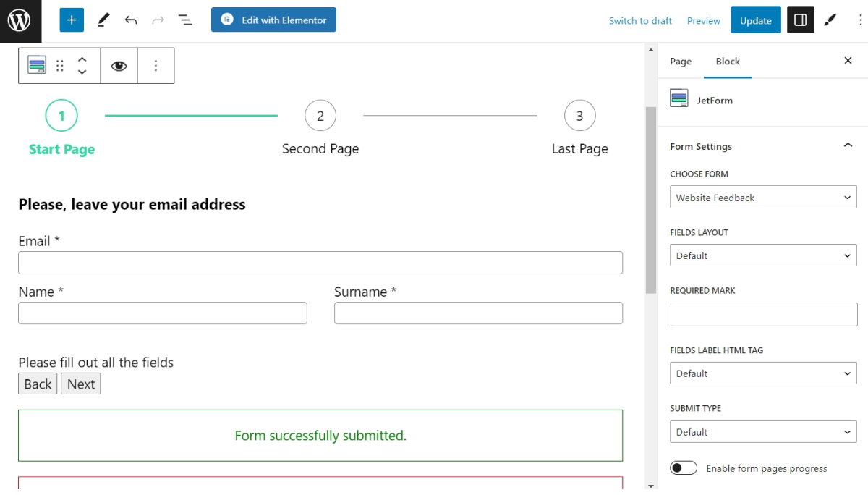868x495 pixels.
Task: Open the Submit Type dropdown
Action: [x=763, y=431]
